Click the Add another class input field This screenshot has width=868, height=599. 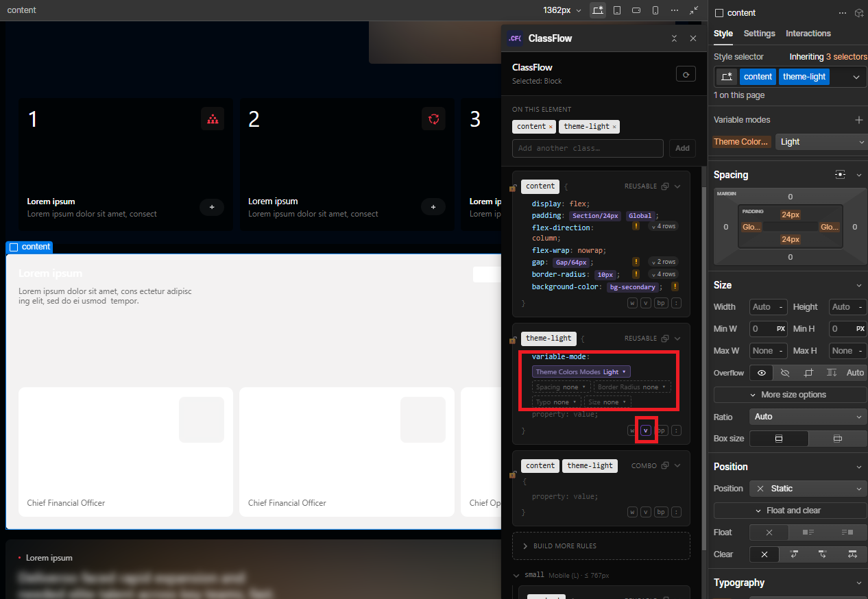coord(588,148)
